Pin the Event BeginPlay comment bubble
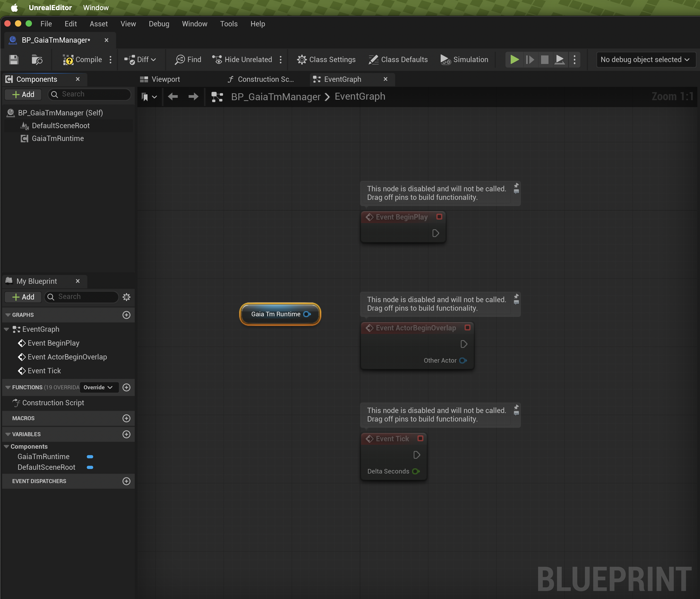Screen dimensions: 700x599 516,185
